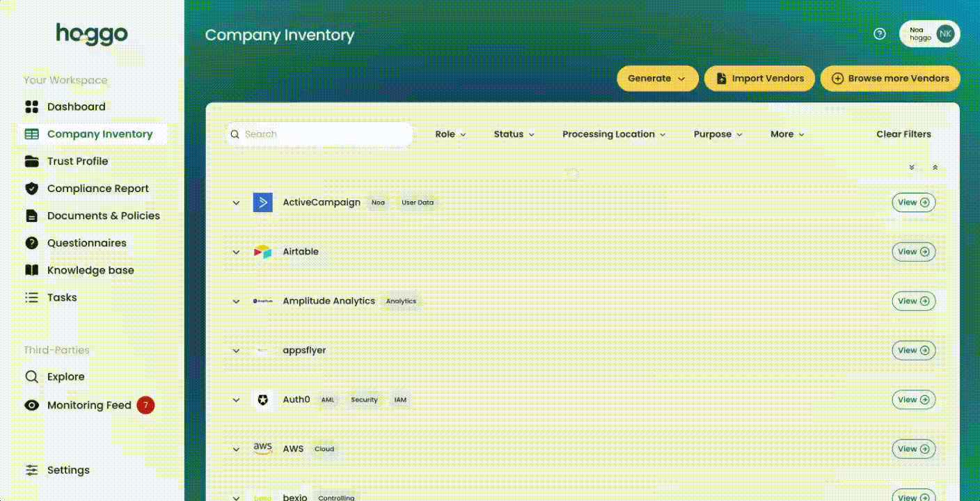Open Questionnaires using the question mark icon

pos(32,243)
